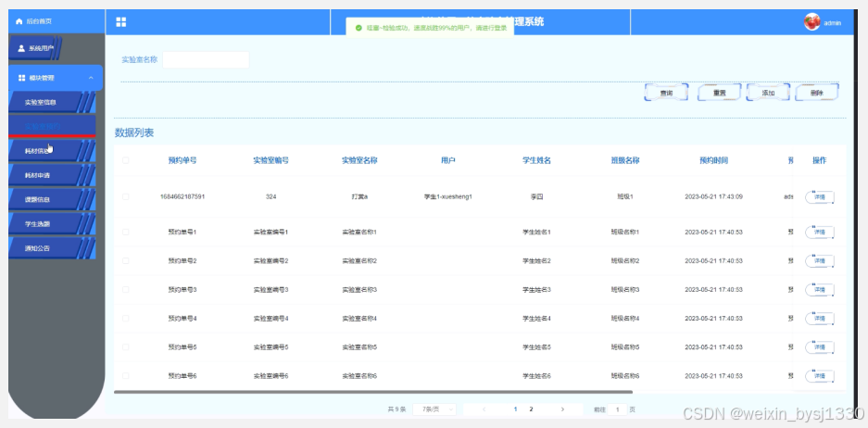Viewport: 868px width, 428px height.
Task: Click the 重置 reset button
Action: [719, 93]
